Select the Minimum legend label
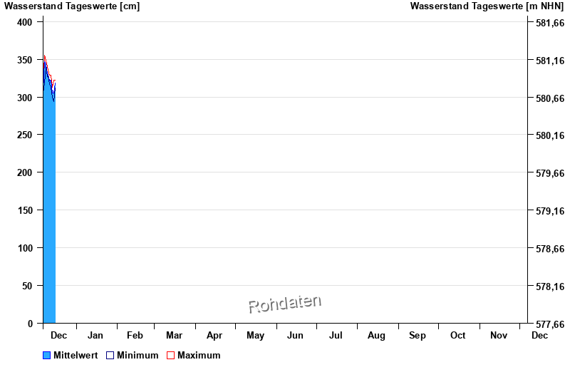This screenshot has height=392, width=570. coord(138,356)
